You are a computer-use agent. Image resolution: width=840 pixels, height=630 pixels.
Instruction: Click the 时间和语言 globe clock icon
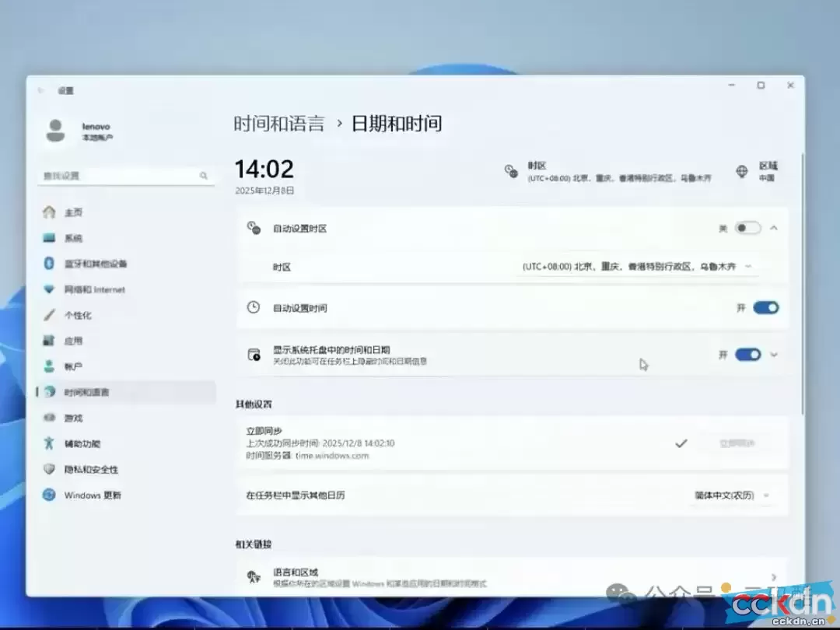[50, 391]
